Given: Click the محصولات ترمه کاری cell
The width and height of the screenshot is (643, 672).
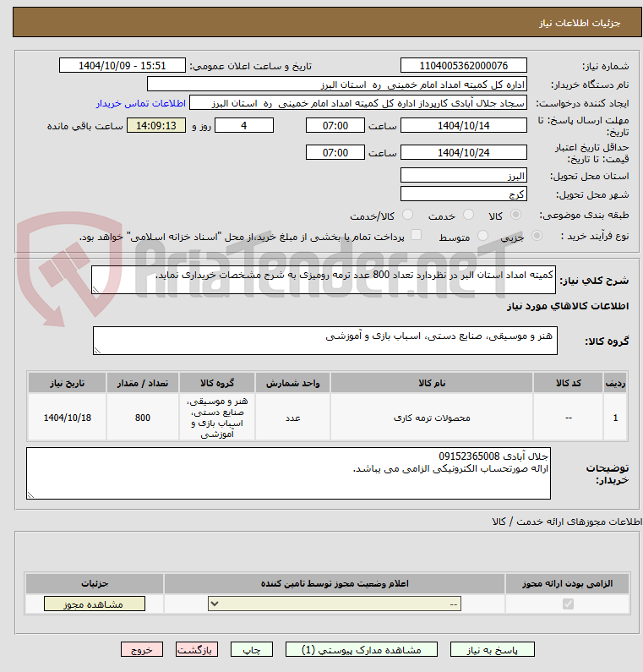Looking at the screenshot, I should [x=432, y=418].
